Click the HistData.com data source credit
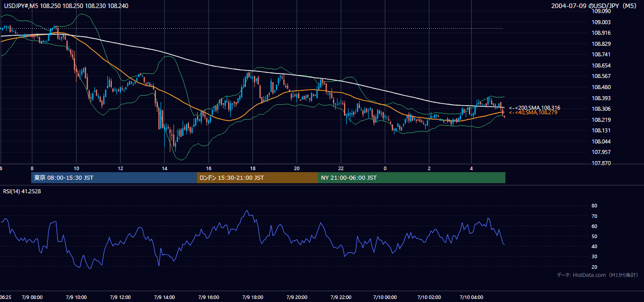 (x=597, y=275)
